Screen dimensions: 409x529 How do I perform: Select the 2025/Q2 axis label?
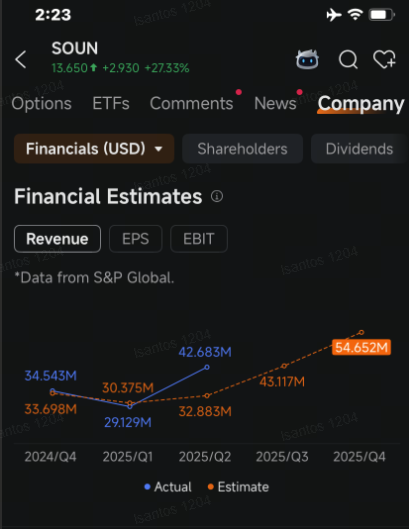[205, 457]
